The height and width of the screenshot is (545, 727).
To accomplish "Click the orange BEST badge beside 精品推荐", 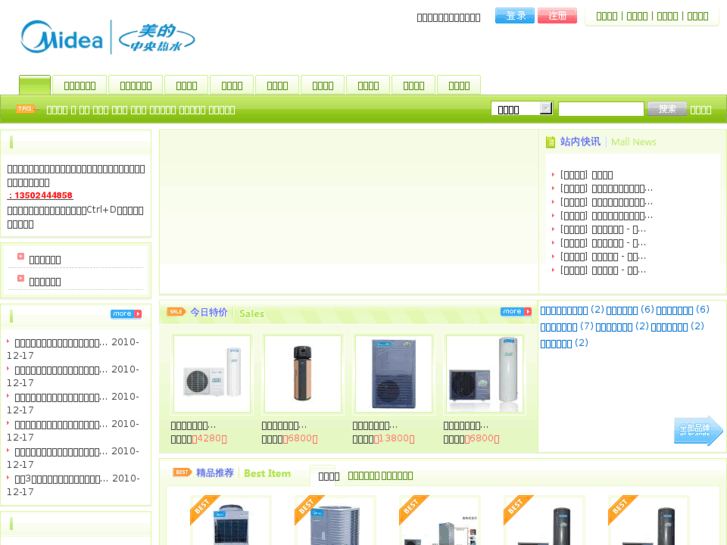I will [182, 472].
